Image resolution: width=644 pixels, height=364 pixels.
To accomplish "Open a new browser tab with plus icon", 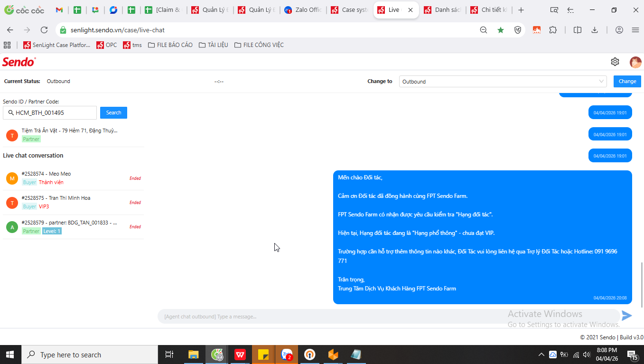I will click(521, 10).
